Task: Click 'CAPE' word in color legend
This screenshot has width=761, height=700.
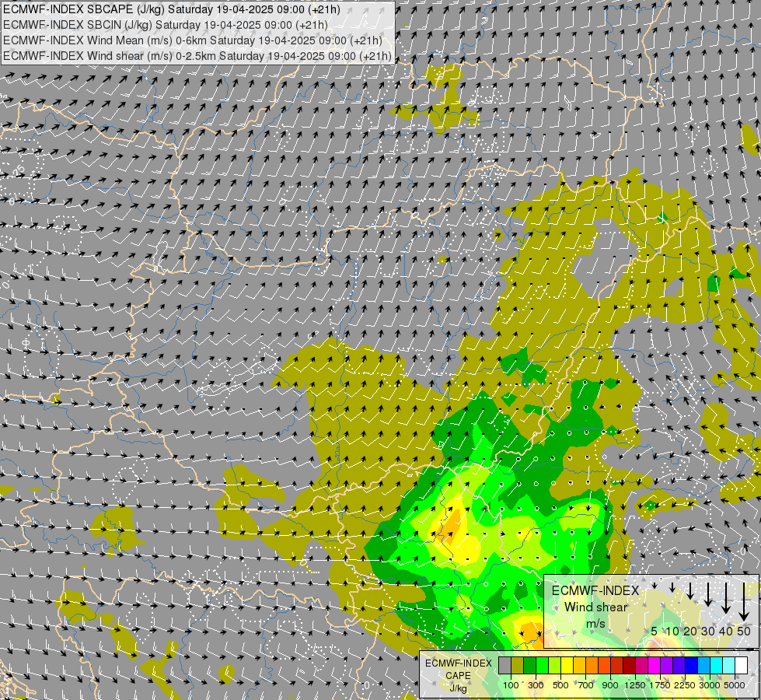Action: (x=458, y=676)
